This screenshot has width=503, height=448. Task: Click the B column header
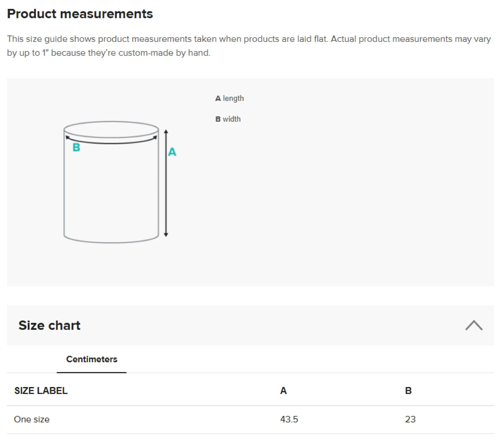[x=408, y=391]
